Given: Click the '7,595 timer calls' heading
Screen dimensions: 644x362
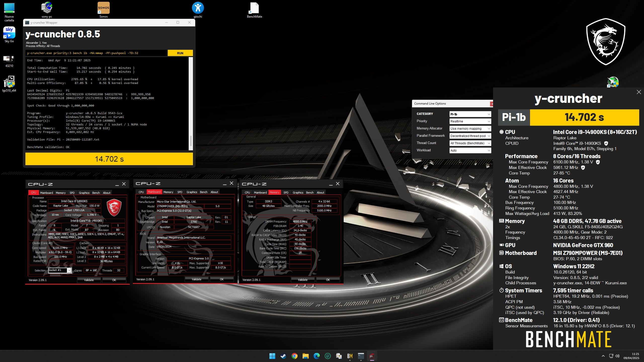Looking at the screenshot, I should pos(573,290).
